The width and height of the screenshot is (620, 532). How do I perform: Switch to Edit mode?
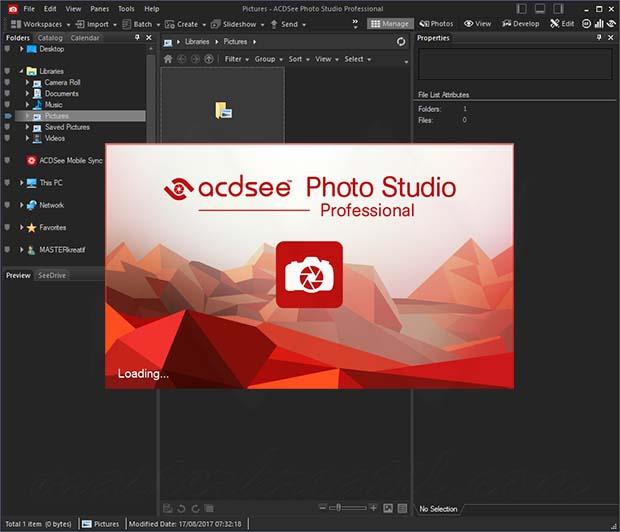click(x=562, y=24)
